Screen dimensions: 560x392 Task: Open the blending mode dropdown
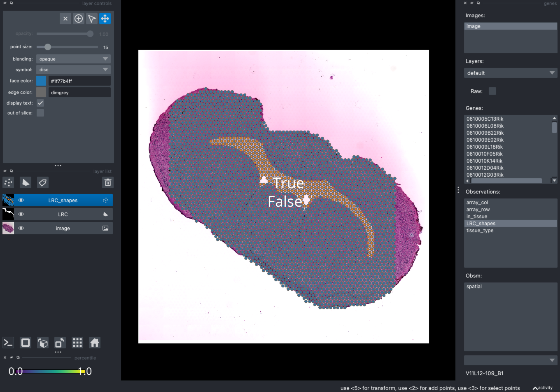[73, 59]
